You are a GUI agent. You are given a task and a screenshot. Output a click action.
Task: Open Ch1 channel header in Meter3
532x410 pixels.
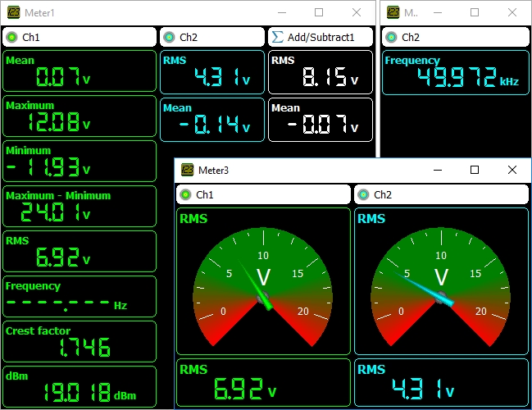pos(264,194)
